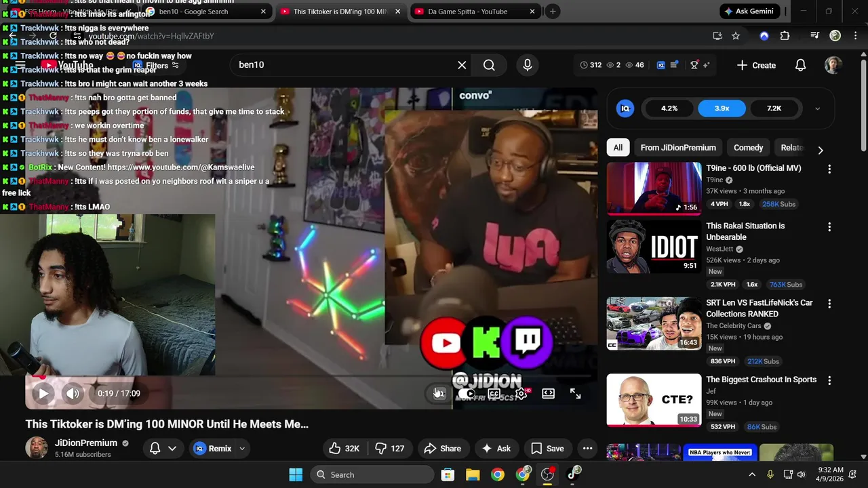Expand the vidIQ stats panel chevron
Viewport: 868px width, 488px height.
[817, 108]
